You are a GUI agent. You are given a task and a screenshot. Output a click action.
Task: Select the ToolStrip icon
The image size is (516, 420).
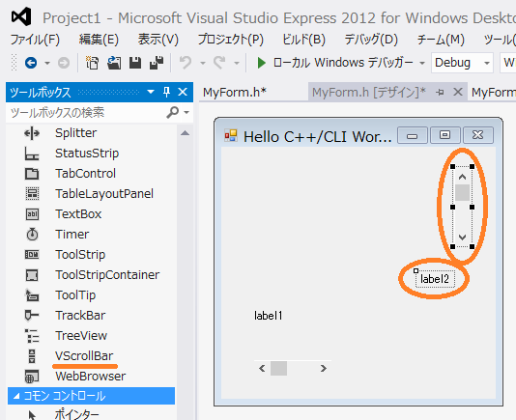[x=32, y=255]
